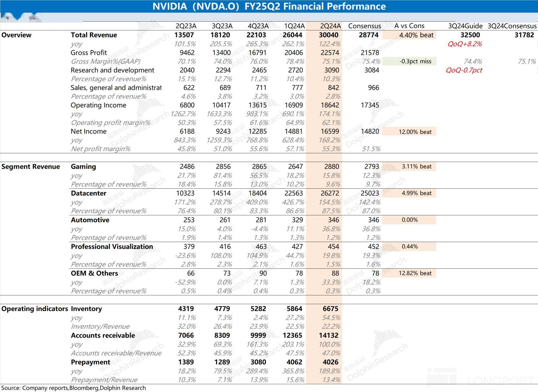Select the 3Q24 consensus value 31782
Image resolution: width=538 pixels, height=392 pixels.
tap(524, 35)
